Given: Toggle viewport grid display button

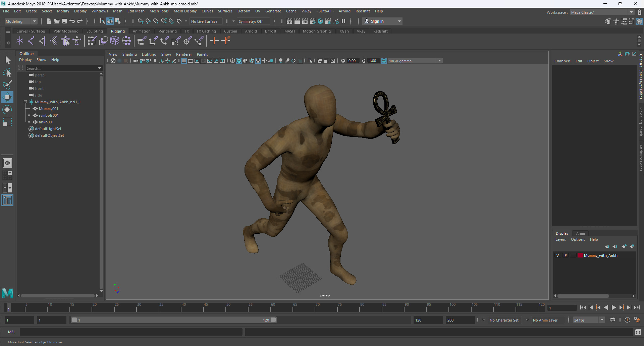Looking at the screenshot, I should [x=184, y=61].
